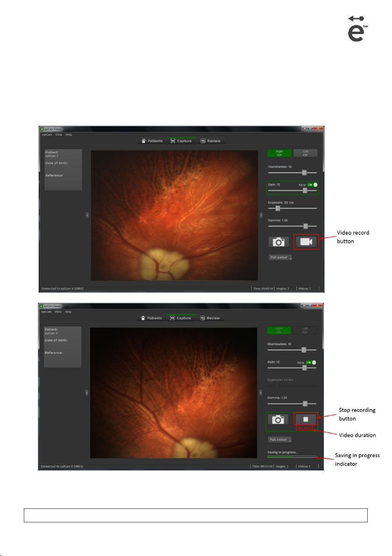This screenshot has width=392, height=556.
Task: Click the video record button in upper window
Action: [x=306, y=242]
